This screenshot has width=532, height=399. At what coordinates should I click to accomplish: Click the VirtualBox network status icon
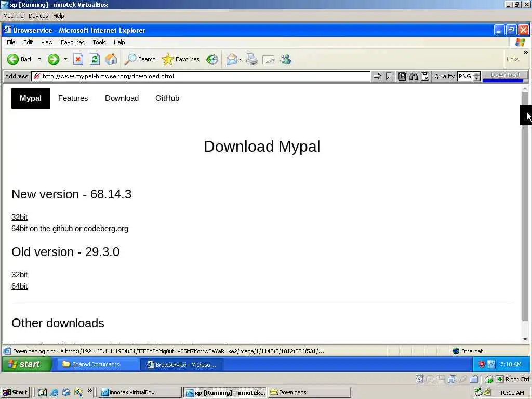(x=451, y=379)
